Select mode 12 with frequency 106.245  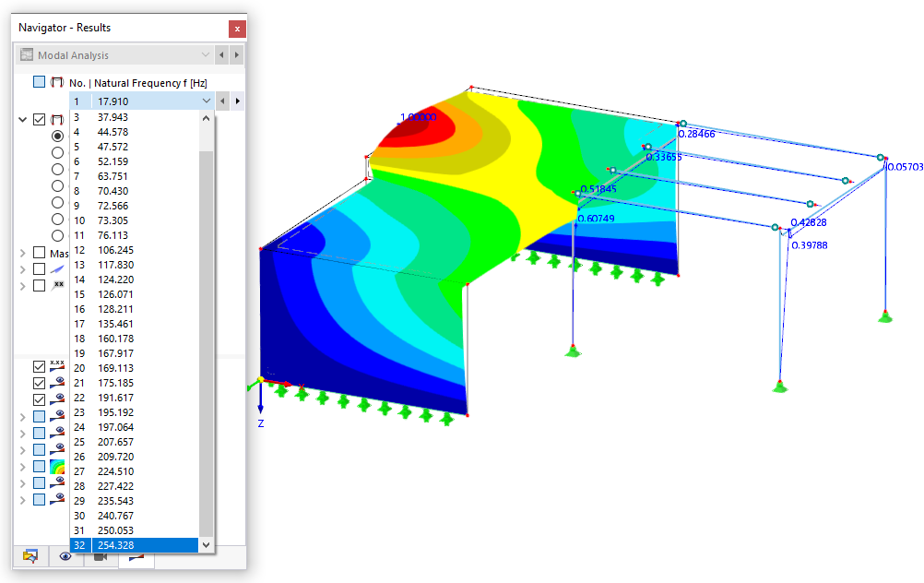click(x=135, y=250)
